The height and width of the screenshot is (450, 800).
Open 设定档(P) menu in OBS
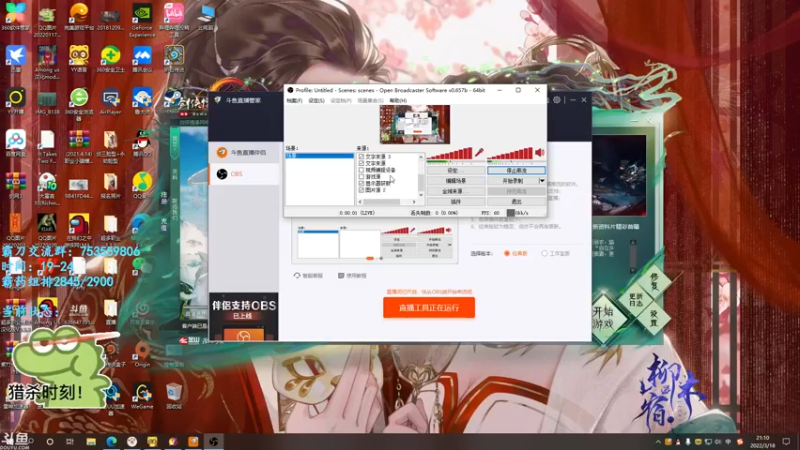point(341,101)
